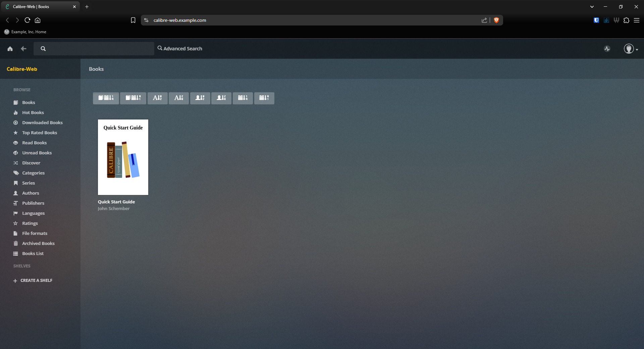Go to Categories in the sidebar
This screenshot has width=644, height=349.
[33, 173]
